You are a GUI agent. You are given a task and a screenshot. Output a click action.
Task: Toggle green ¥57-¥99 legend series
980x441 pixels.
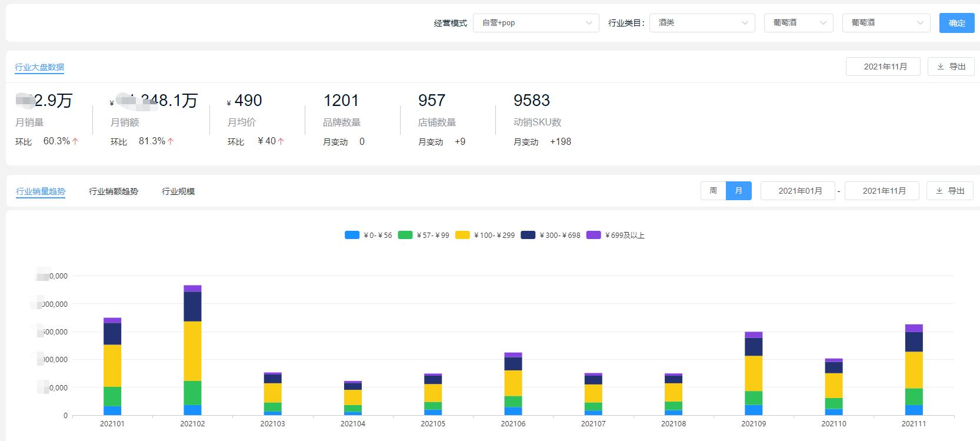click(405, 235)
